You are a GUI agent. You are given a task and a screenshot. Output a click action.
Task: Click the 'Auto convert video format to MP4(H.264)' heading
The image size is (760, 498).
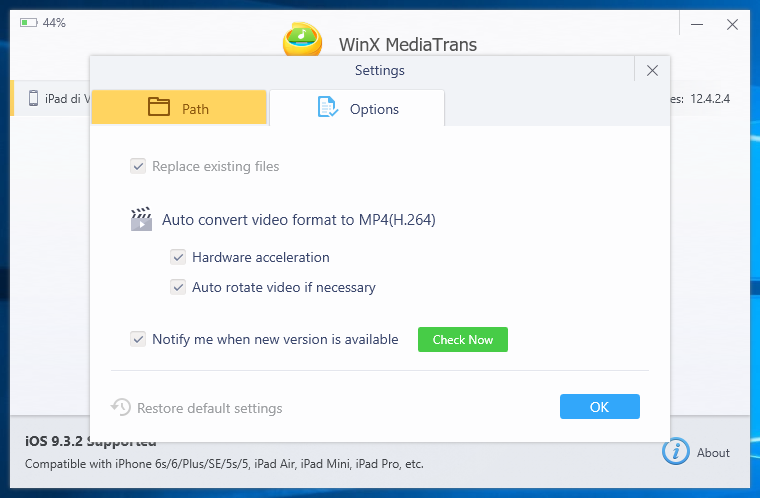(x=299, y=220)
